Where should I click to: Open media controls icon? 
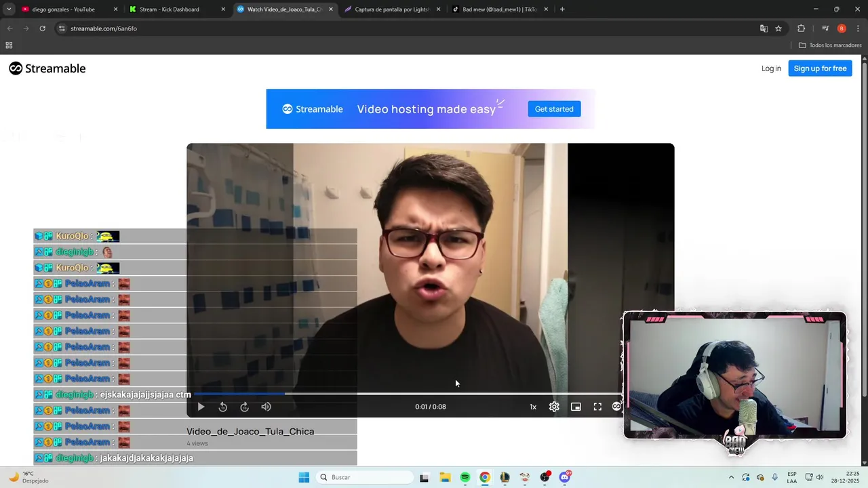825,28
